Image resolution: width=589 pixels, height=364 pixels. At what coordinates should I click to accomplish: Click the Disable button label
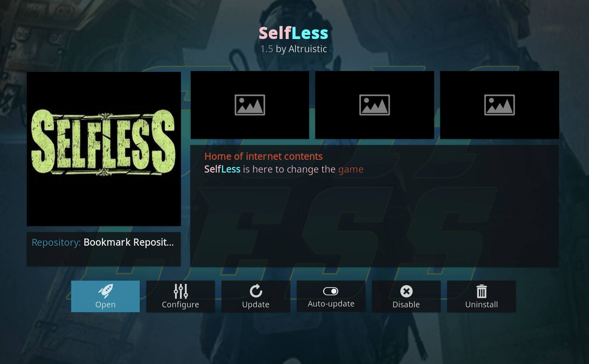(x=406, y=305)
